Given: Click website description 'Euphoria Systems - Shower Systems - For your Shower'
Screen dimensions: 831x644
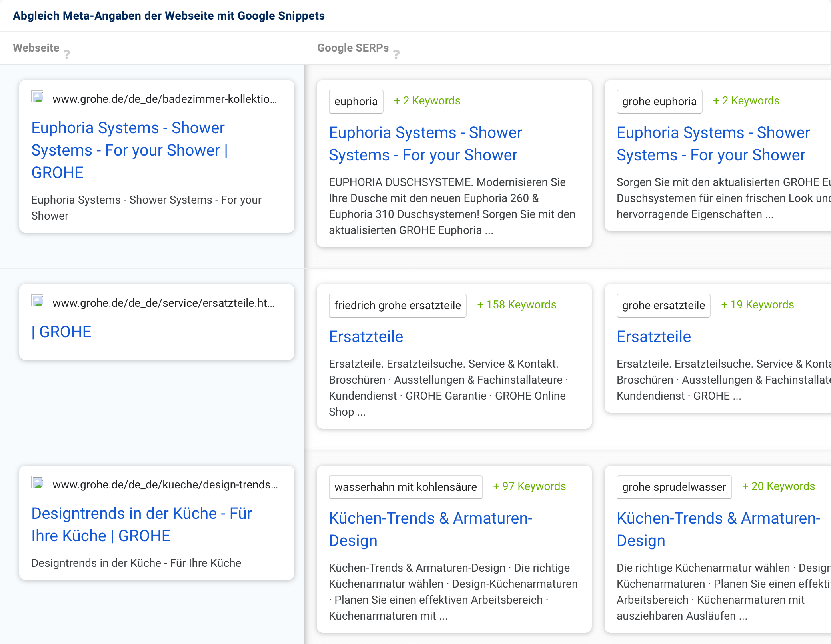Looking at the screenshot, I should [146, 208].
